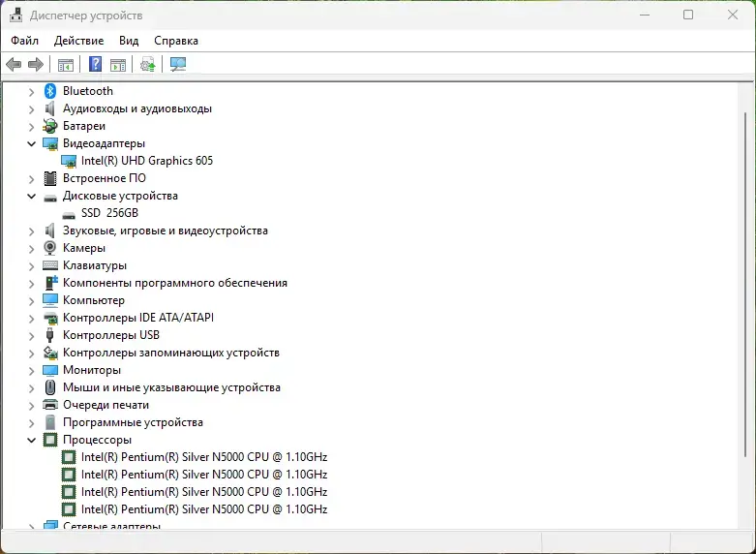Click the vertical scrollbar of the device tree
756x554 pixels.
(745, 285)
